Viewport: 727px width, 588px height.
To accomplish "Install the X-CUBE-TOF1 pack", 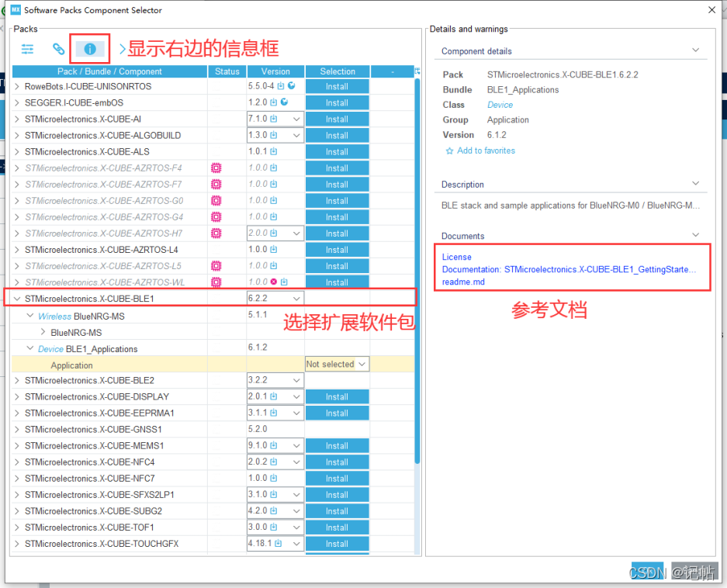I will coord(337,527).
